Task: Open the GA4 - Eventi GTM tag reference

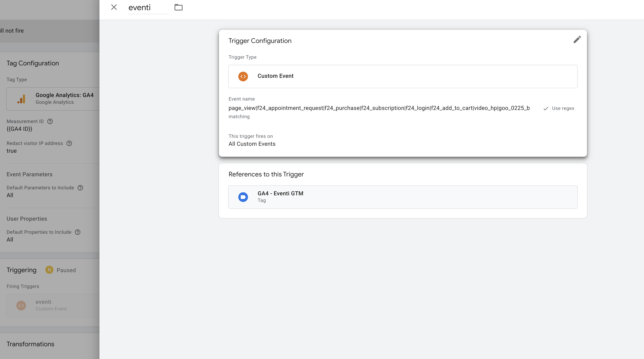Action: (x=403, y=197)
